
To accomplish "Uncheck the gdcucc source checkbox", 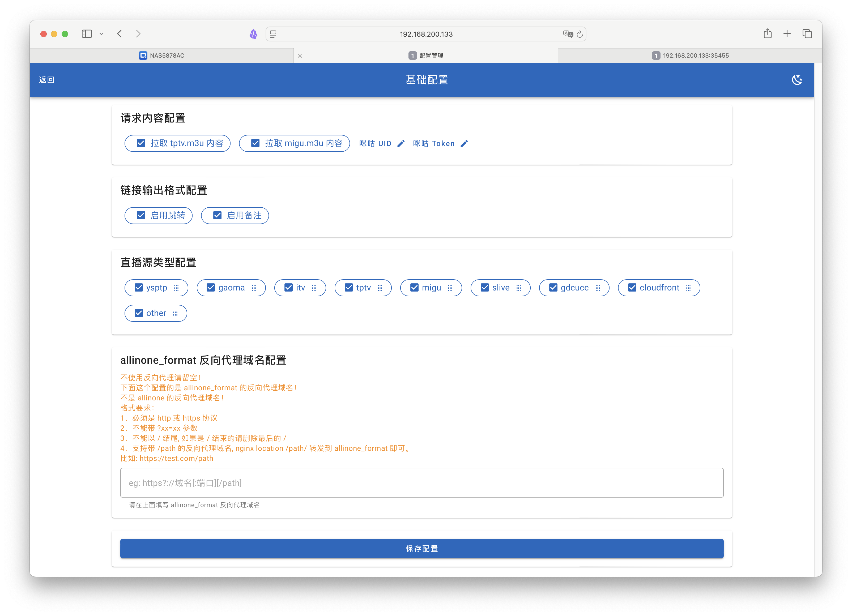I will pyautogui.click(x=553, y=288).
